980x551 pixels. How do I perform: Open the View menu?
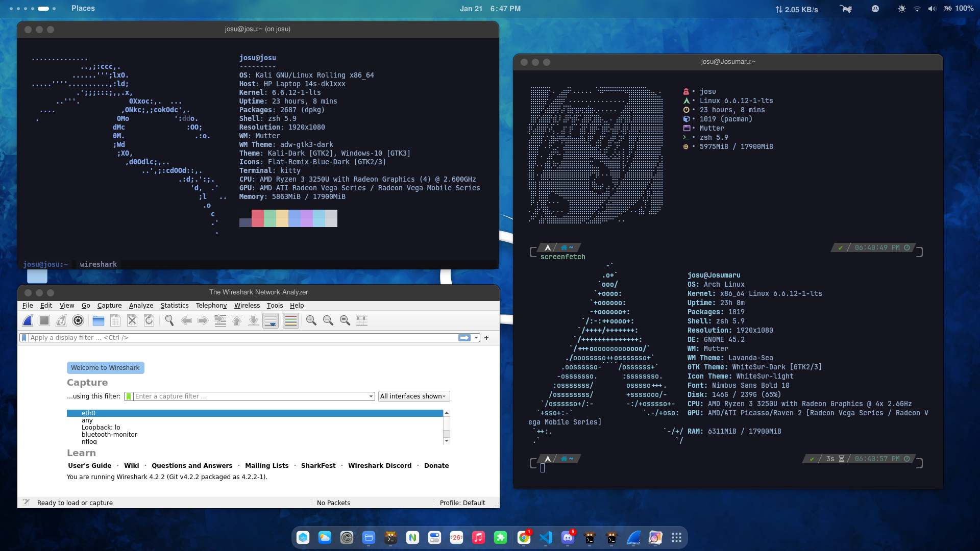67,306
